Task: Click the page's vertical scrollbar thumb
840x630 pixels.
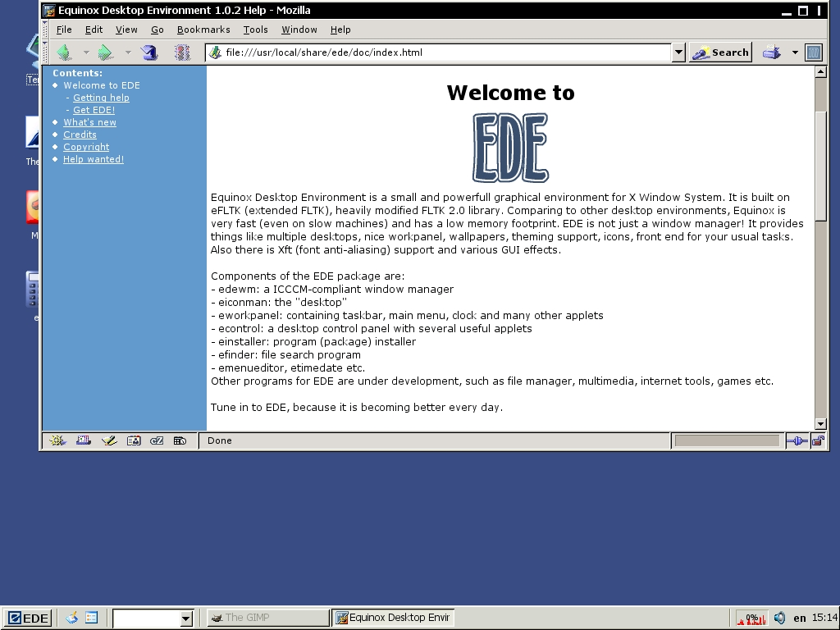Action: [820, 165]
